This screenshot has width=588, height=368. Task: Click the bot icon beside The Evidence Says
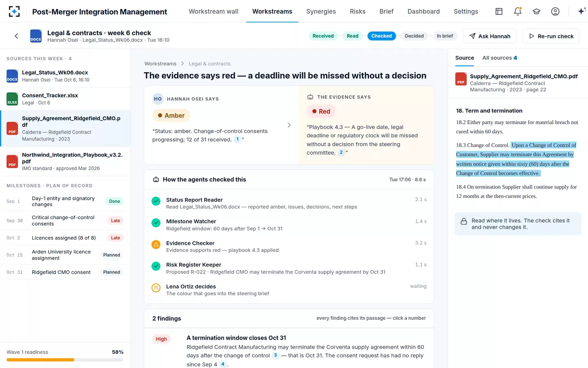click(310, 97)
